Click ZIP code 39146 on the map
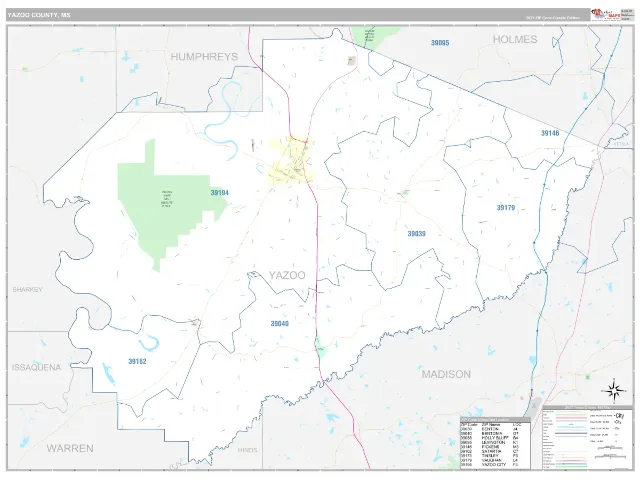 [550, 133]
